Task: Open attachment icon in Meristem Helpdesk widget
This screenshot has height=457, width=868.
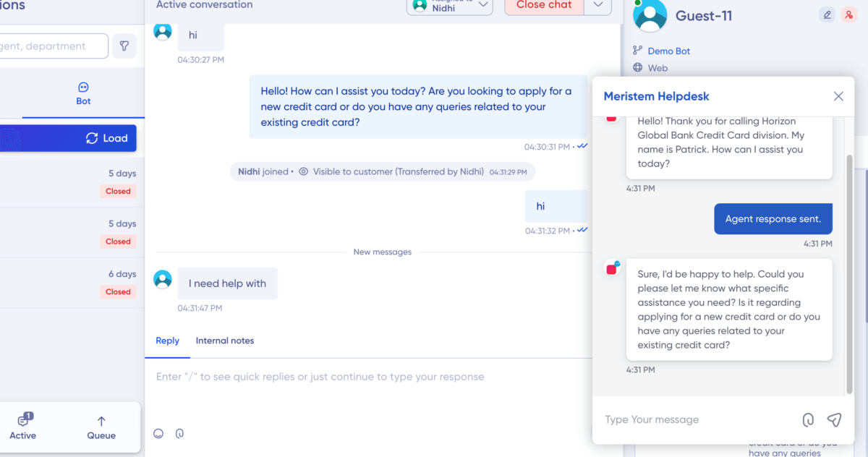Action: pyautogui.click(x=808, y=419)
